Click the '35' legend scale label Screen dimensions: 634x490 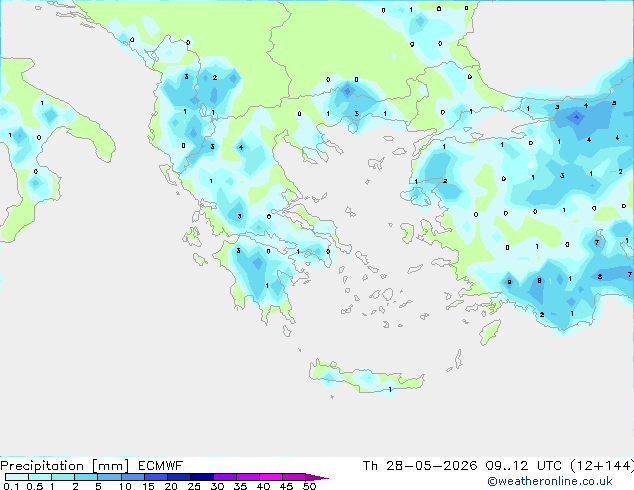[240, 486]
